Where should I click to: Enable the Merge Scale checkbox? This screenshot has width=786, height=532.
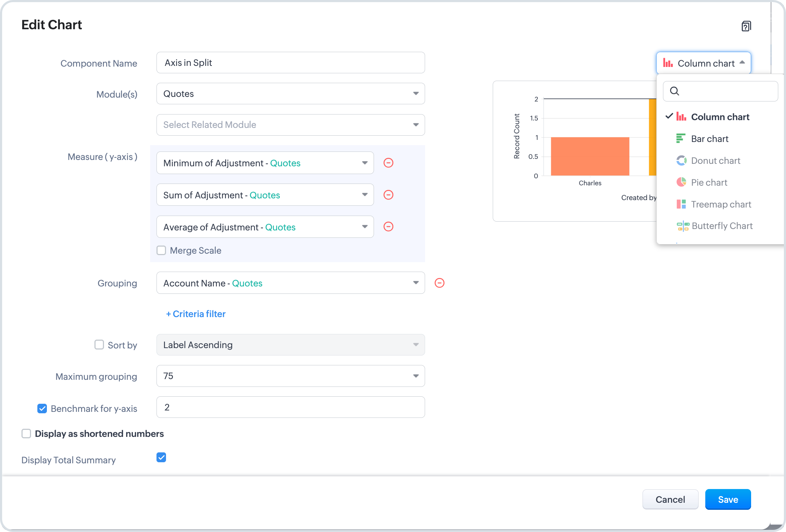161,250
